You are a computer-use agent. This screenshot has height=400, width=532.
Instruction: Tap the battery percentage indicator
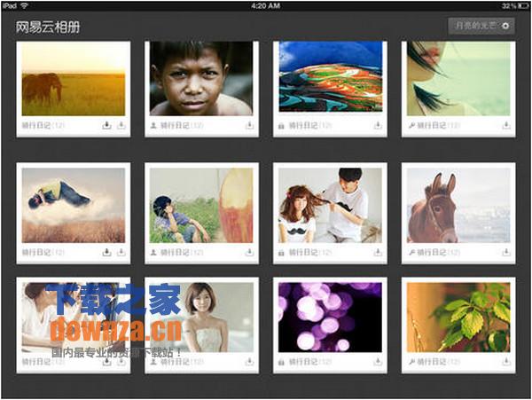pos(509,6)
